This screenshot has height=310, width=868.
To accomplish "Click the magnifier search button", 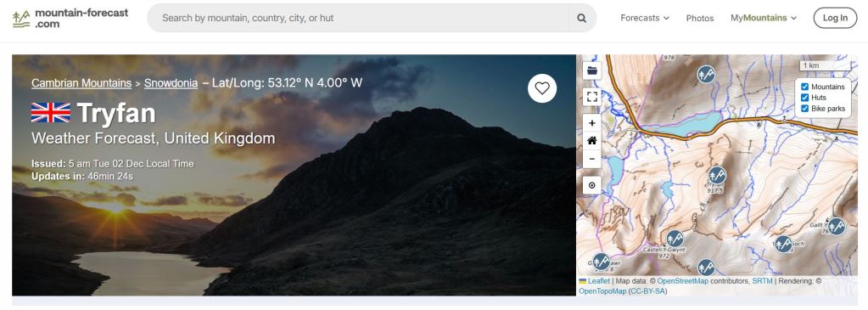I will (x=582, y=18).
